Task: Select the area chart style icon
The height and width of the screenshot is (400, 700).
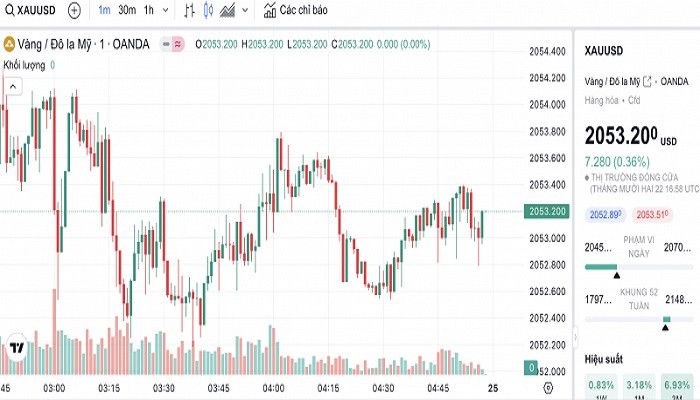Action: pyautogui.click(x=228, y=11)
